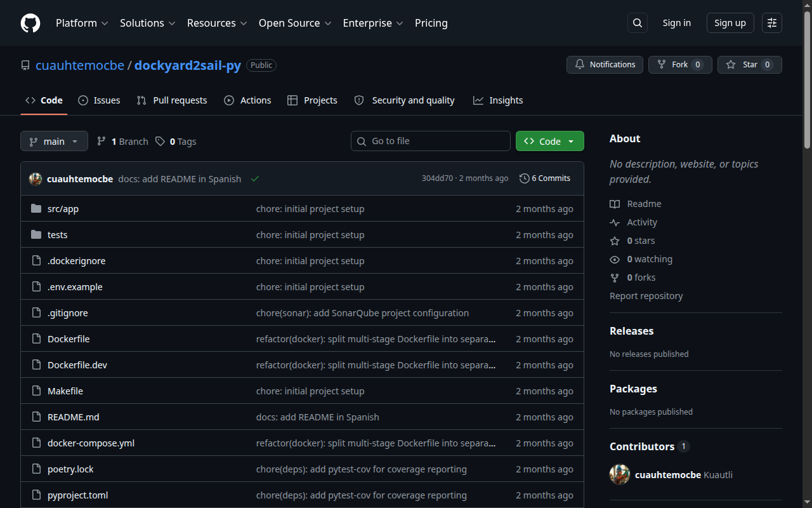Open commit hash 304dd70
The width and height of the screenshot is (812, 508).
pos(438,178)
